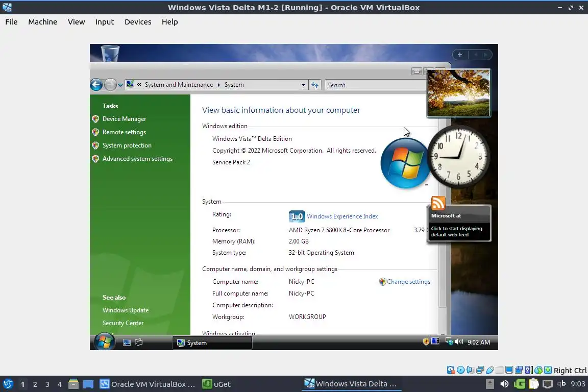
Task: Click VirtualBox USB devices indicator
Action: click(490, 370)
